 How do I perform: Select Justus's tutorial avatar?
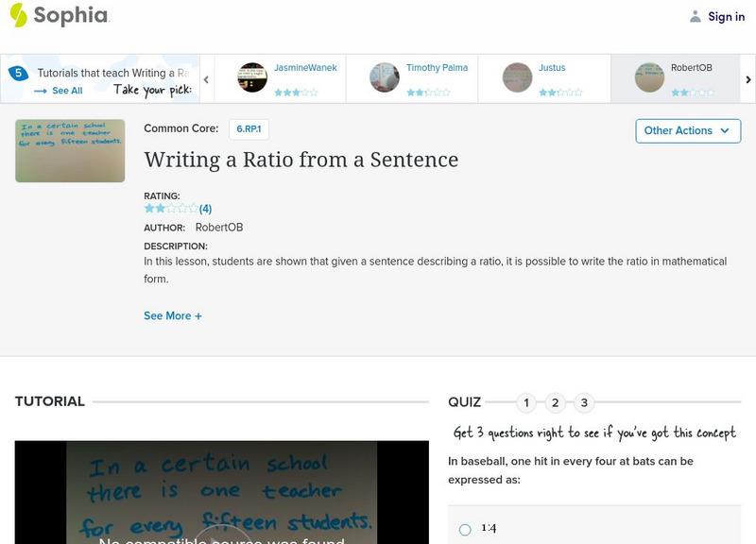pos(517,77)
